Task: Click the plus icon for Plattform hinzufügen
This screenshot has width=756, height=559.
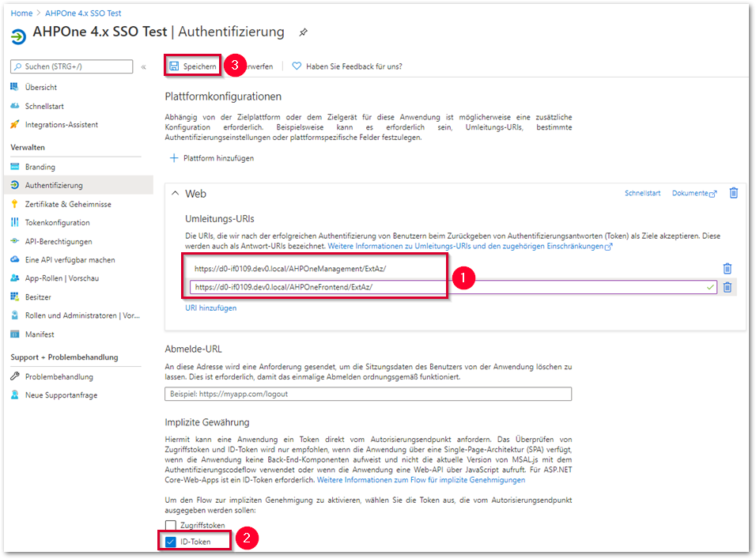Action: pyautogui.click(x=174, y=158)
